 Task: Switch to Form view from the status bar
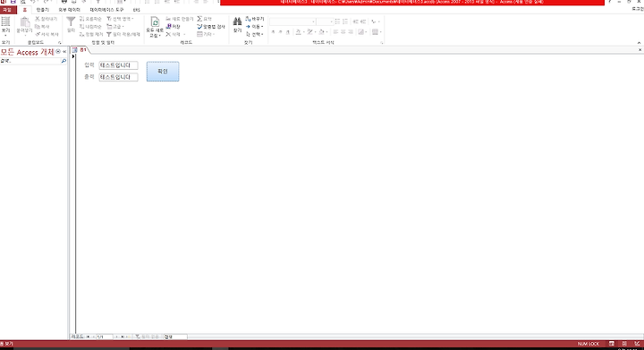[612, 344]
